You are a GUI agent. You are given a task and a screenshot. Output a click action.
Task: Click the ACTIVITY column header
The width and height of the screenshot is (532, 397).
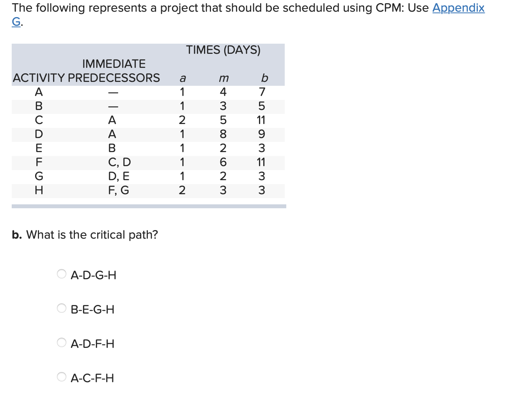[x=38, y=78]
